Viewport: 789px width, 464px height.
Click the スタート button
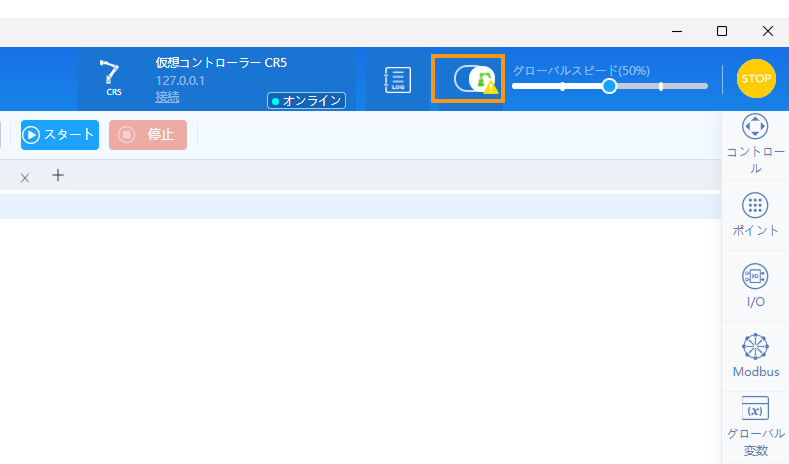pyautogui.click(x=60, y=135)
